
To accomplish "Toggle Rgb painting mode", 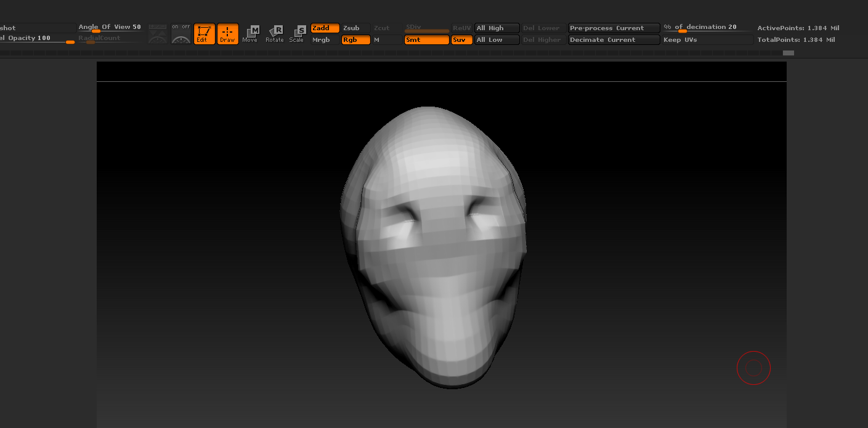I will [x=356, y=40].
